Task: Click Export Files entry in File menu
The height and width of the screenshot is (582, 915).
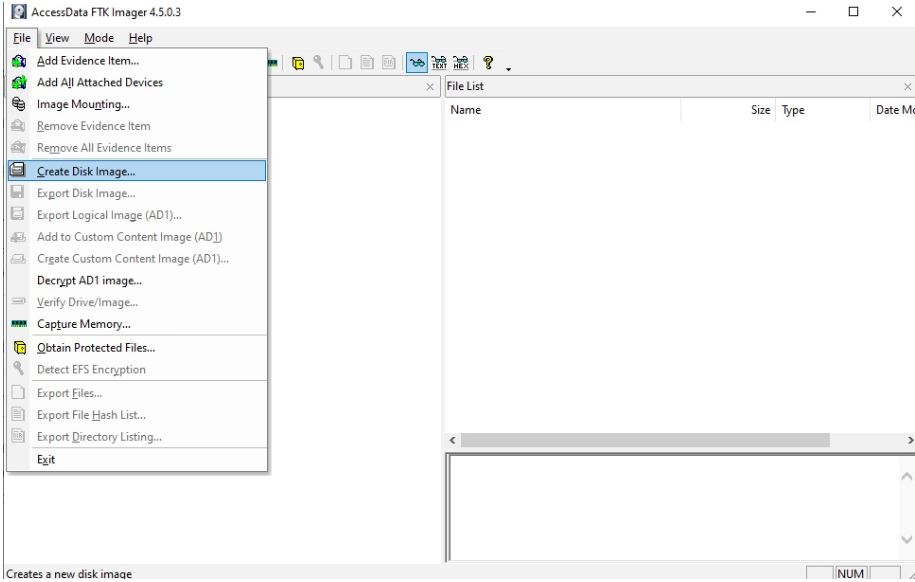Action: (x=137, y=393)
